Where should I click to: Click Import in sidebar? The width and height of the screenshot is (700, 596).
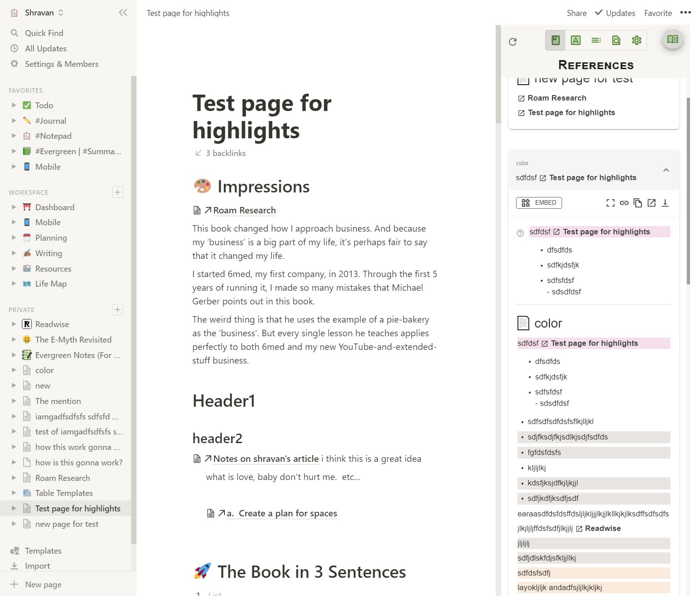[37, 566]
